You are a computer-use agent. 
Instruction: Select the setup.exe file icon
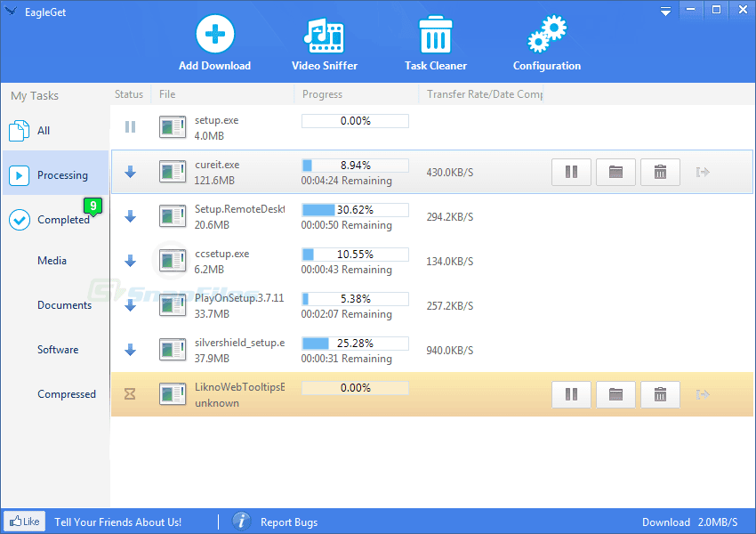tap(173, 127)
